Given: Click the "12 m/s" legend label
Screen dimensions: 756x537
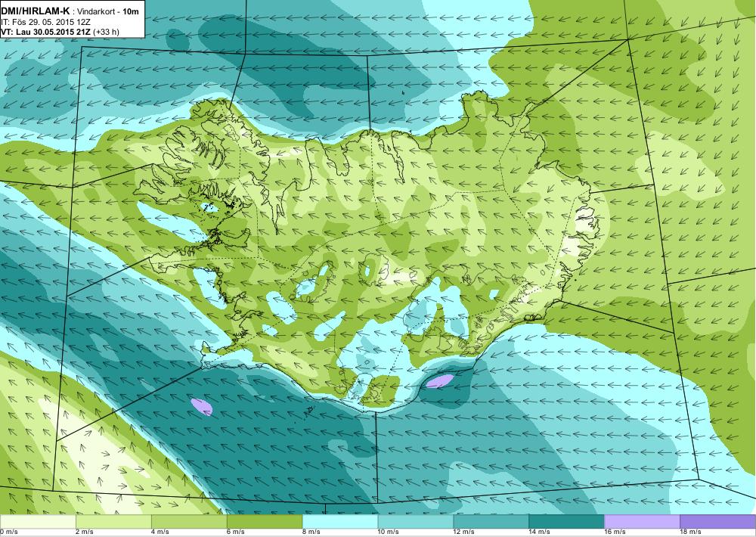Looking at the screenshot, I should (x=464, y=532).
